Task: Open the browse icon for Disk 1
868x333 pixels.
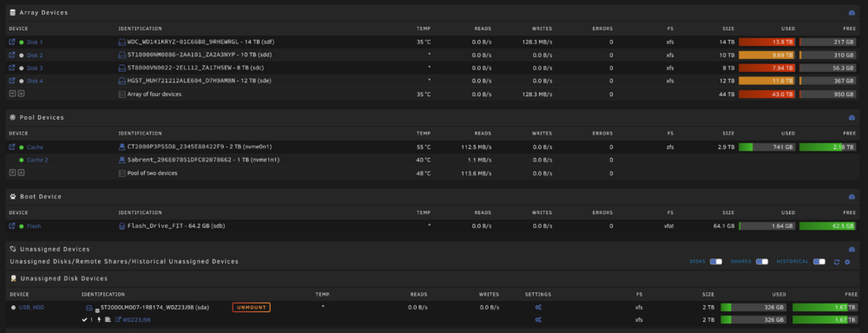Action: pyautogui.click(x=12, y=42)
